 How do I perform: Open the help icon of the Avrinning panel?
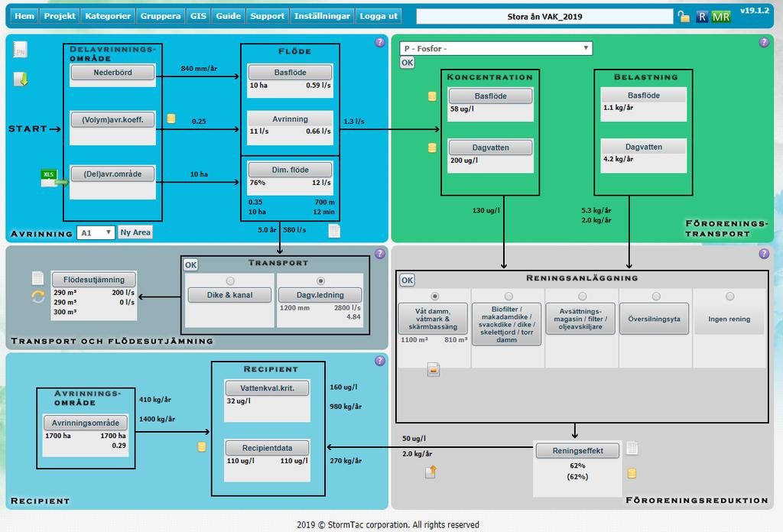380,42
